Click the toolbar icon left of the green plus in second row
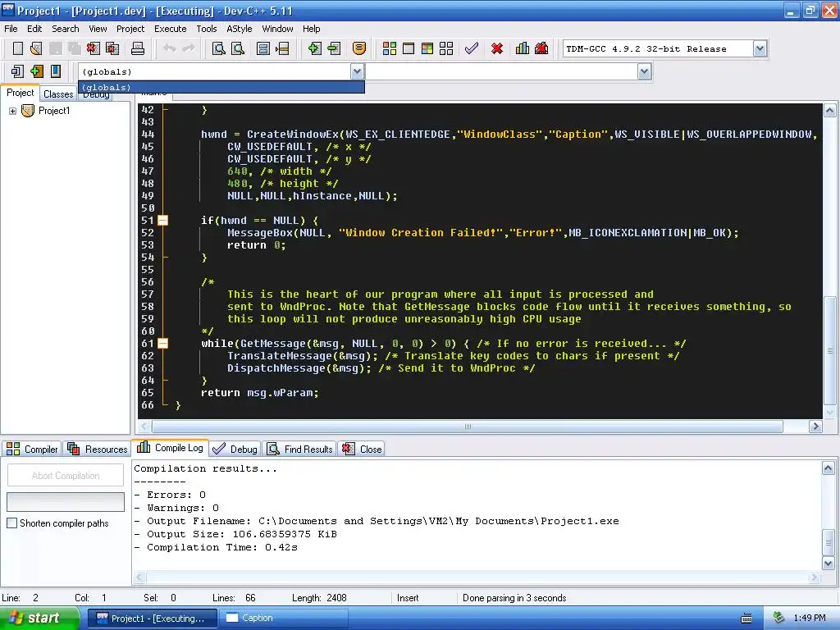The image size is (840, 630). (17, 71)
